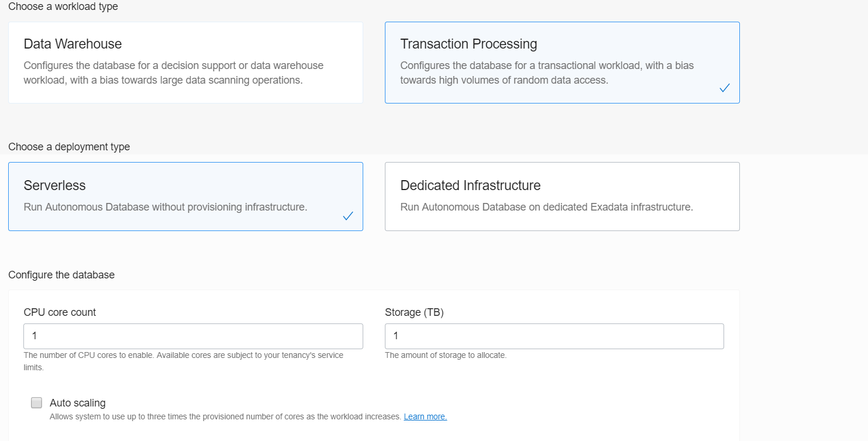
Task: Click the CPU core count input field
Action: 193,336
